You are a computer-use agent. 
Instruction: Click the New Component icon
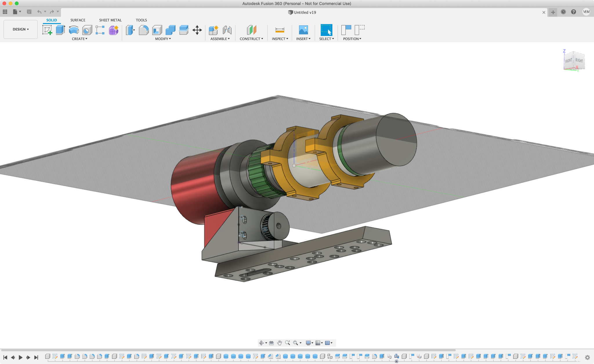pos(213,30)
